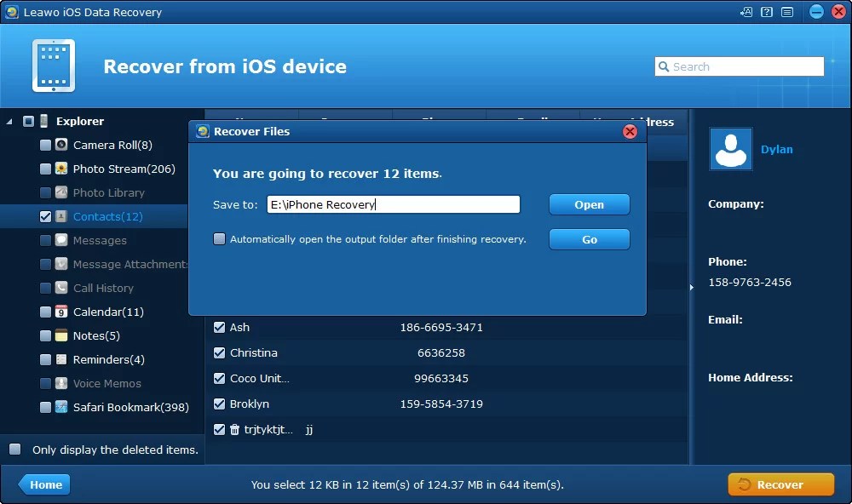Enable automatically open output folder after recovery
Screen dimensions: 852x504
pos(219,239)
